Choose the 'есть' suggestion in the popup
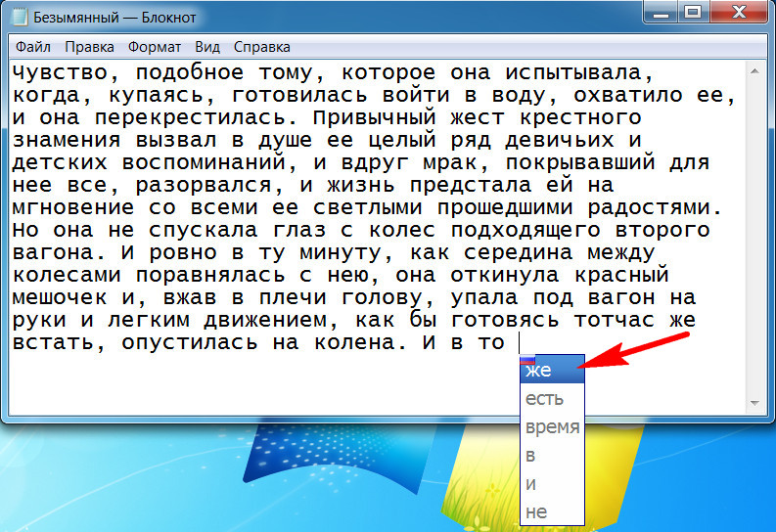Viewport: 776px width, 532px height. click(552, 398)
